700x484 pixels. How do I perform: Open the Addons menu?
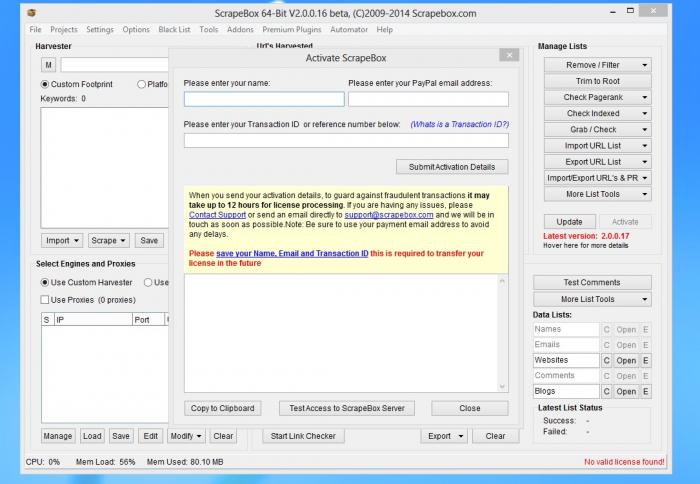point(240,29)
